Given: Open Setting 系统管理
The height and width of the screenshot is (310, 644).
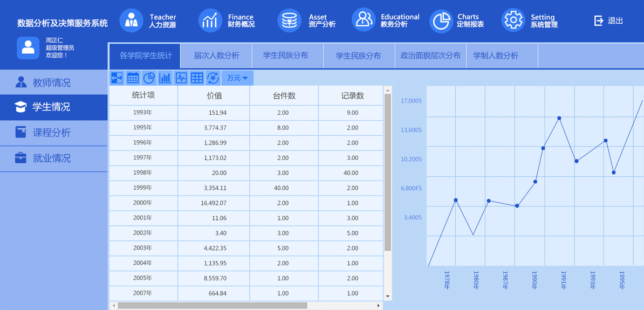Looking at the screenshot, I should click(530, 21).
